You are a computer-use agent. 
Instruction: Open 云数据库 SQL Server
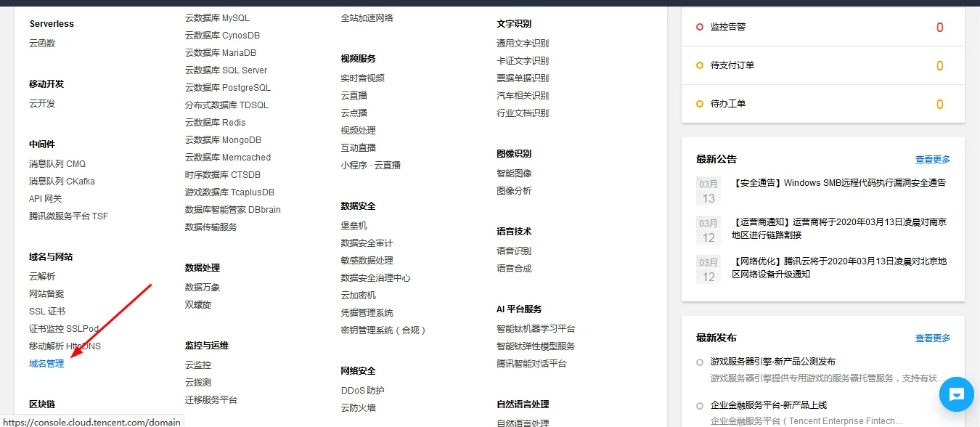click(x=226, y=70)
